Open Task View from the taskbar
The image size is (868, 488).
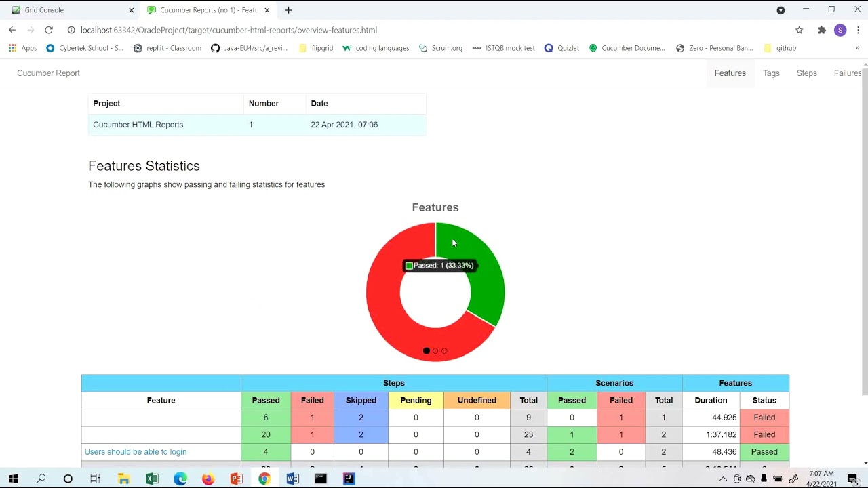(95, 479)
